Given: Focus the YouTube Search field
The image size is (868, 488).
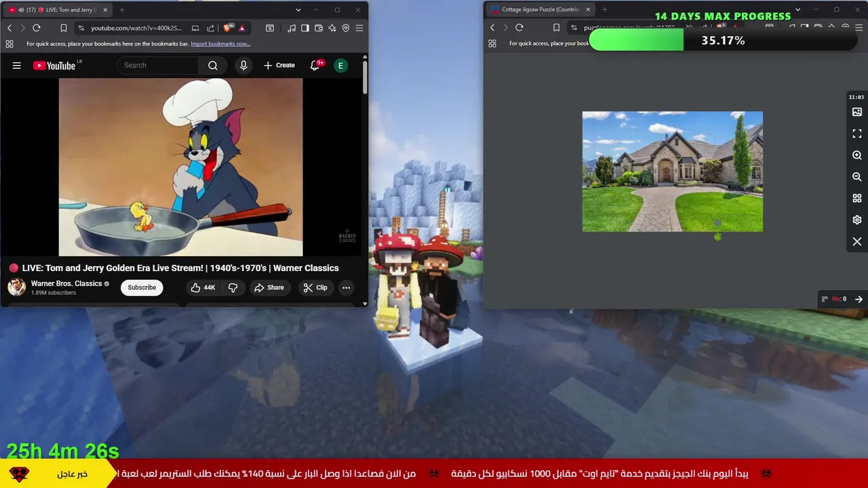Looking at the screenshot, I should (158, 66).
